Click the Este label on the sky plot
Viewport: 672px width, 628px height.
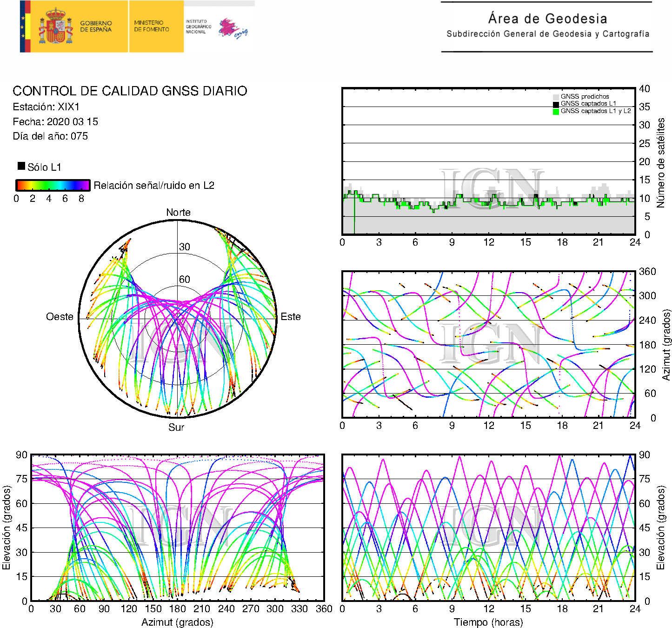(x=291, y=317)
